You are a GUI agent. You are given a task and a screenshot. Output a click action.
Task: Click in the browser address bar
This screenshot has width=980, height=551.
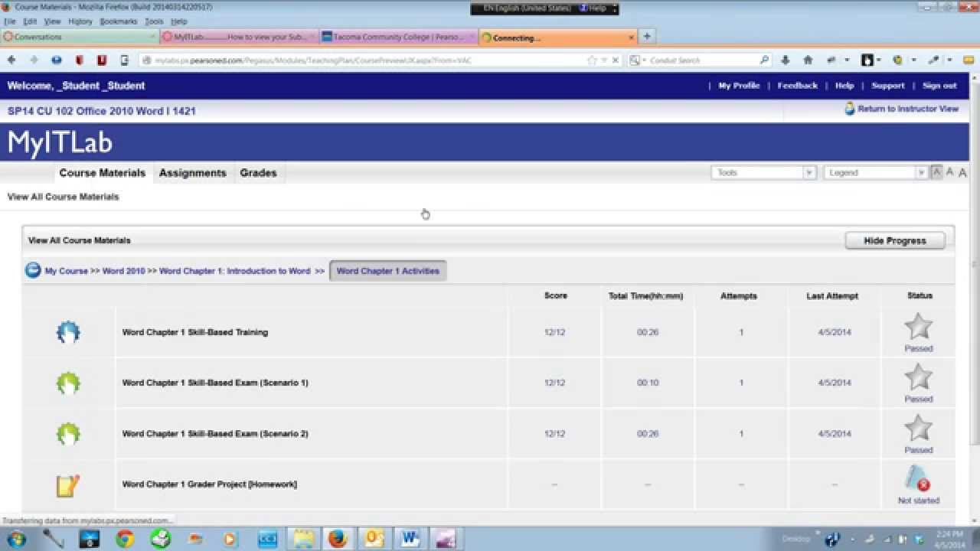click(367, 60)
